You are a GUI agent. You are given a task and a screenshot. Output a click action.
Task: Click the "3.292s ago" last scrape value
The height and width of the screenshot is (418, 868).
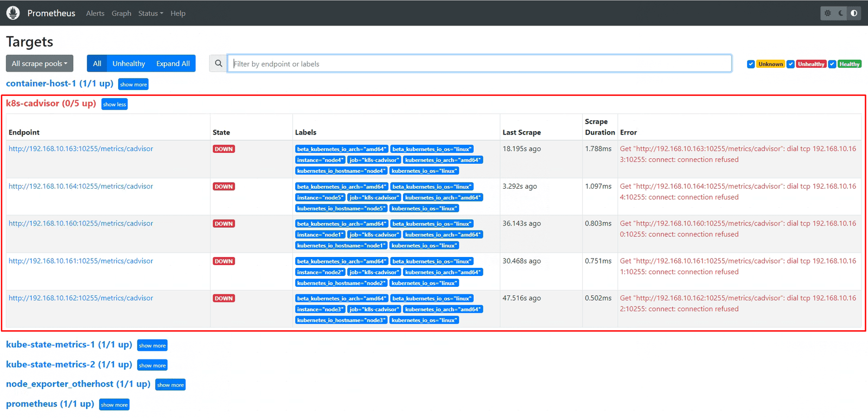click(520, 186)
